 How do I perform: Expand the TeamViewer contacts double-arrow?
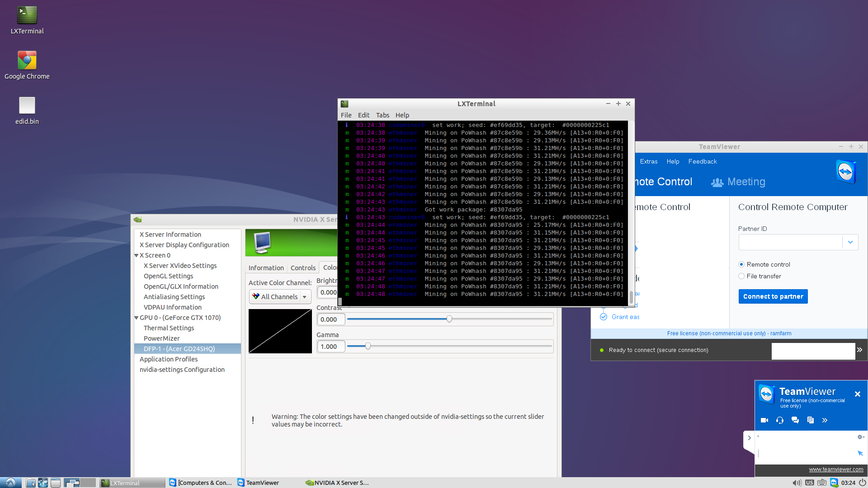click(x=859, y=350)
